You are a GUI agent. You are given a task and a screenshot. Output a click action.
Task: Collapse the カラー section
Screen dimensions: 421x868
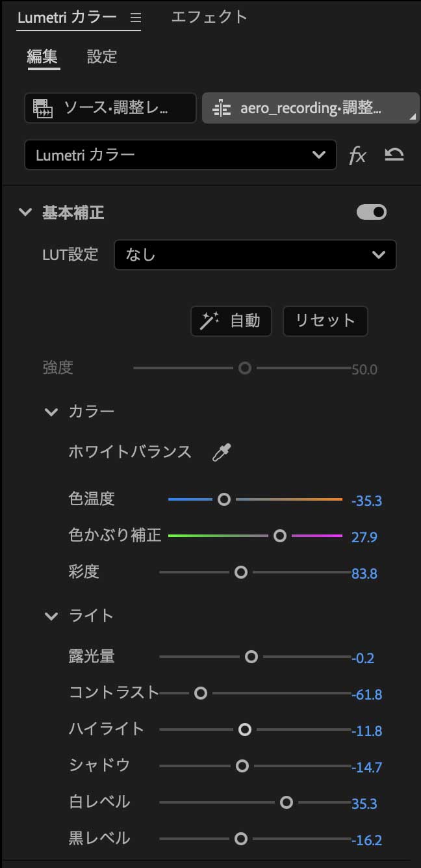click(51, 411)
